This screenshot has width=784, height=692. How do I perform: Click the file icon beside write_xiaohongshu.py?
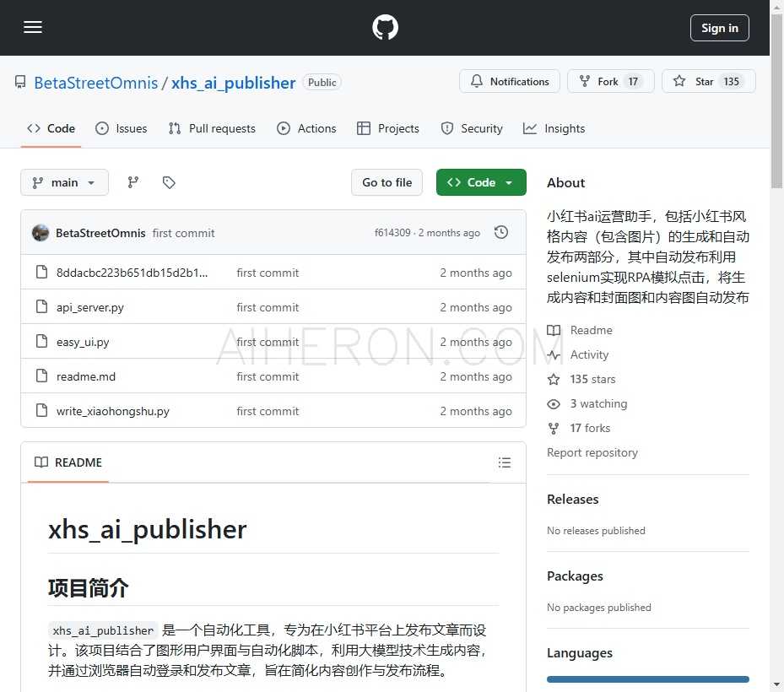tap(42, 410)
